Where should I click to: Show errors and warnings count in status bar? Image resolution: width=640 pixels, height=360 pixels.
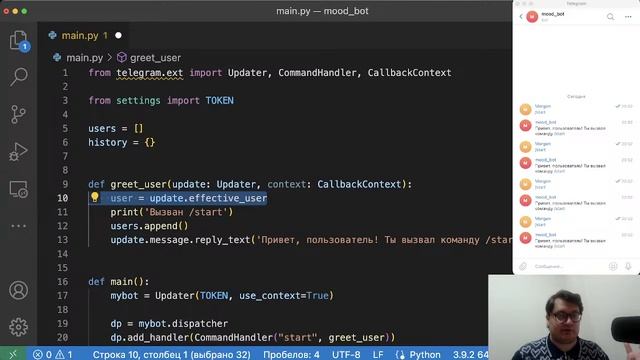click(x=53, y=354)
